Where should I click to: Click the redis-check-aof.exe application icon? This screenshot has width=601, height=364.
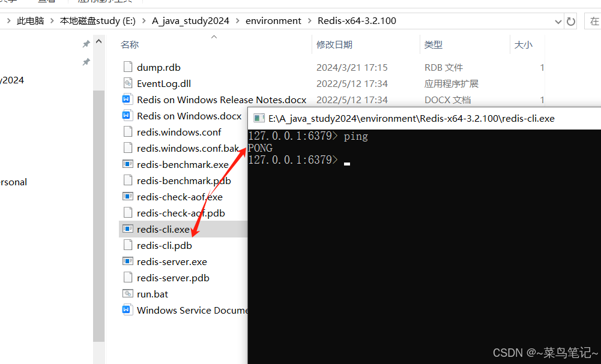tap(128, 196)
